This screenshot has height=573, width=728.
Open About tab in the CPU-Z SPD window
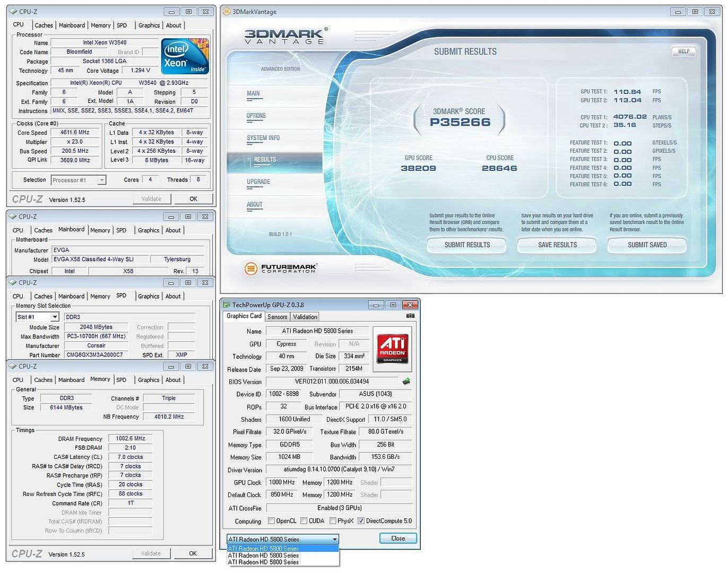click(x=173, y=297)
